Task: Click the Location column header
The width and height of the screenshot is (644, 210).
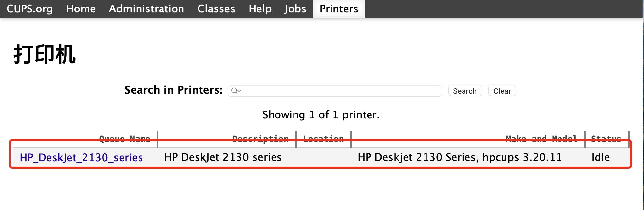Action: point(323,139)
